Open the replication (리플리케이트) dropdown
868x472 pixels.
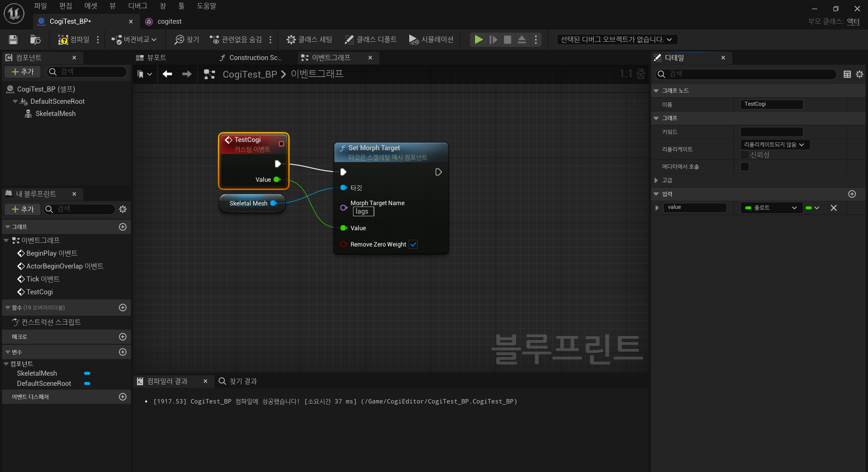[774, 144]
